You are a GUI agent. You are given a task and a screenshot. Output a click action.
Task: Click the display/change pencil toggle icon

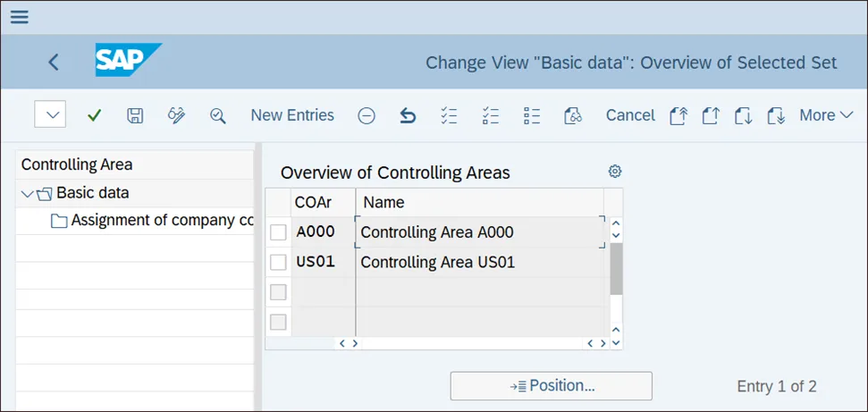[176, 115]
